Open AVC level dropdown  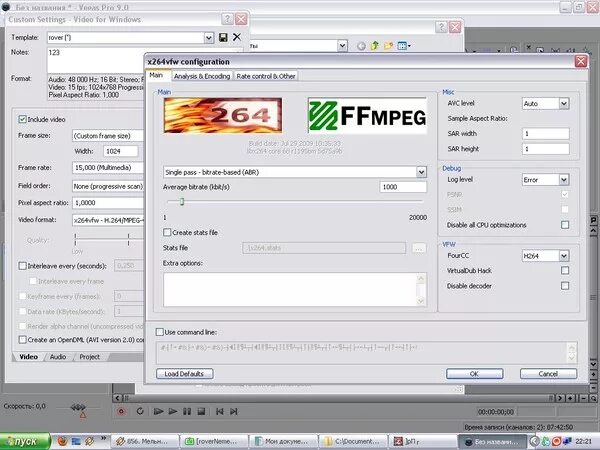[x=564, y=103]
